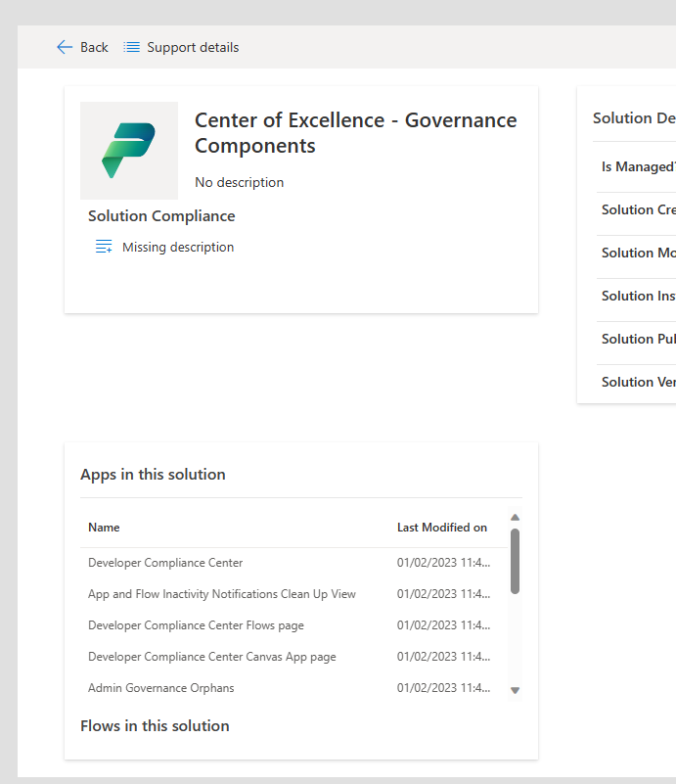This screenshot has height=784, width=676.
Task: Click the Power Platform solution logo
Action: [128, 150]
